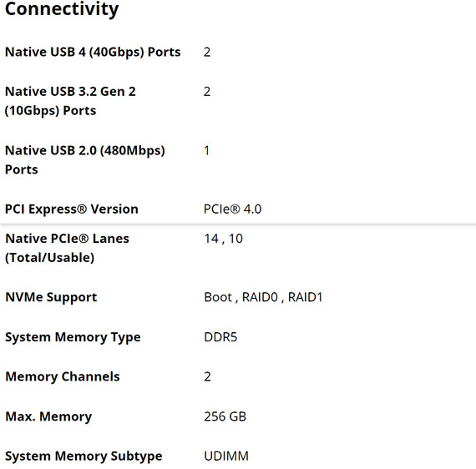476x469 pixels.
Task: Click the Boot, RAID0, RAID1 value
Action: pos(263,297)
